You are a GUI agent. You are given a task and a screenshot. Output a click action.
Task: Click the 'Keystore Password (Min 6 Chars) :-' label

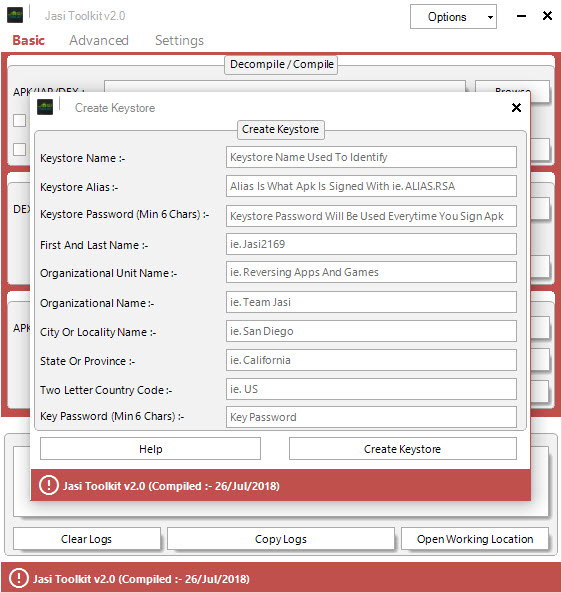tap(124, 214)
